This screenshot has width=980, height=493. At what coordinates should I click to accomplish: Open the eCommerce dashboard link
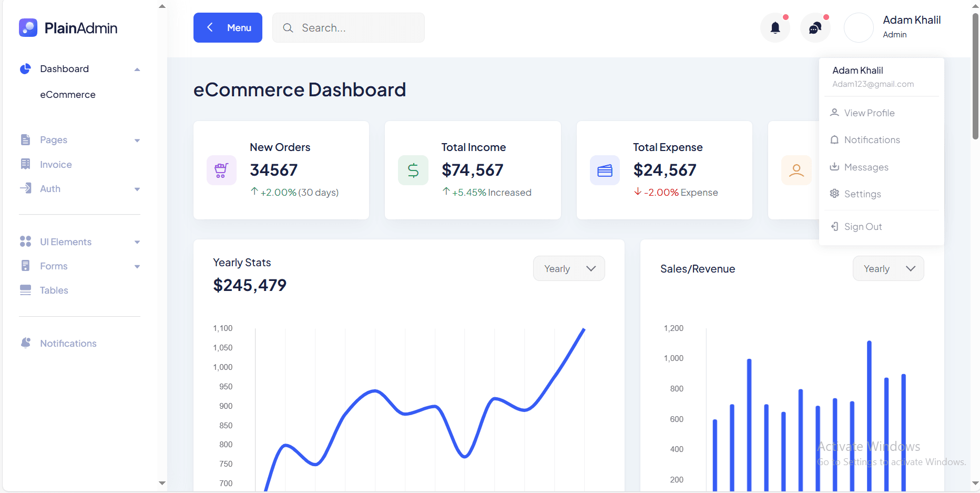(68, 95)
